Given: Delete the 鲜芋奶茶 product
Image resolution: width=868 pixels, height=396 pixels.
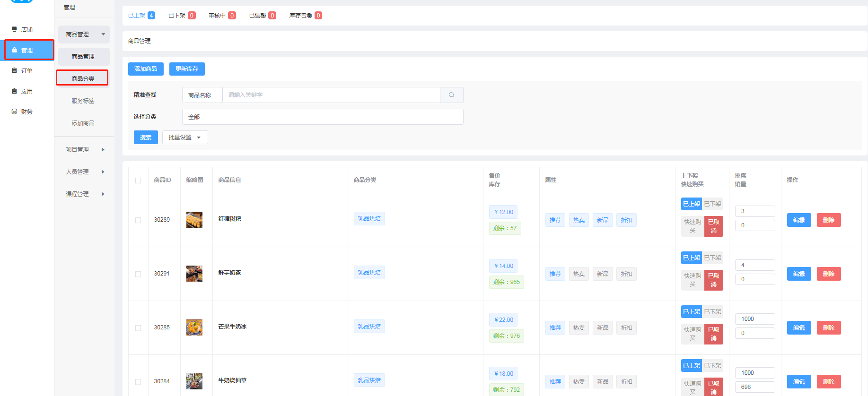Looking at the screenshot, I should click(x=829, y=274).
